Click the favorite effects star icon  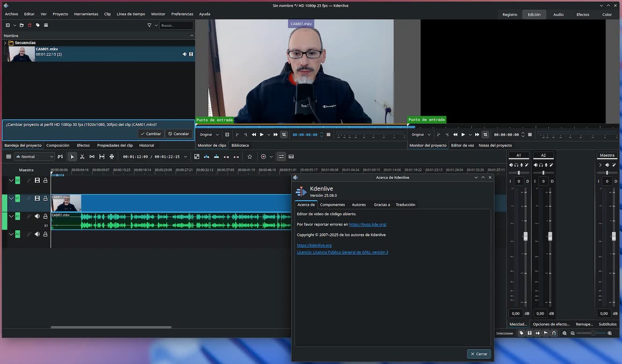tap(250, 157)
